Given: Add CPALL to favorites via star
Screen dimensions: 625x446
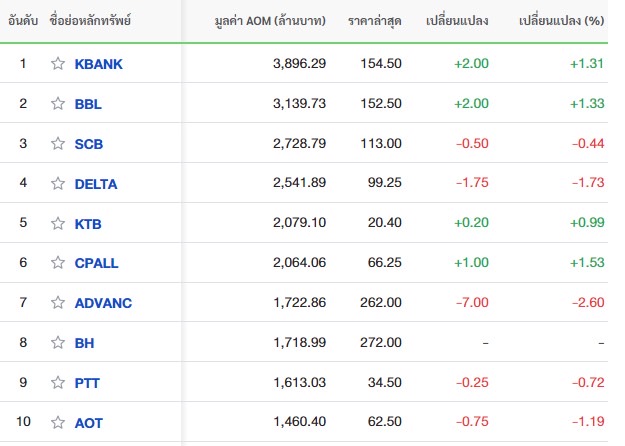Looking at the screenshot, I should pos(58,263).
